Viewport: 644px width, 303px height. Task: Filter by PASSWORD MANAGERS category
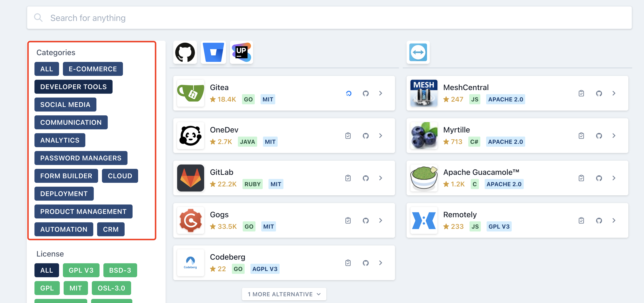(81, 158)
